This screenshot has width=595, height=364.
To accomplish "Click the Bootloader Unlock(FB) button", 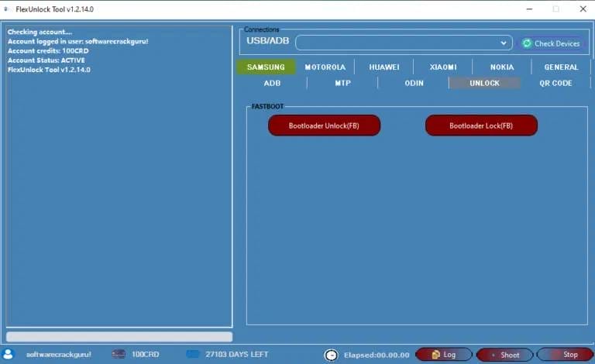I will pyautogui.click(x=324, y=125).
